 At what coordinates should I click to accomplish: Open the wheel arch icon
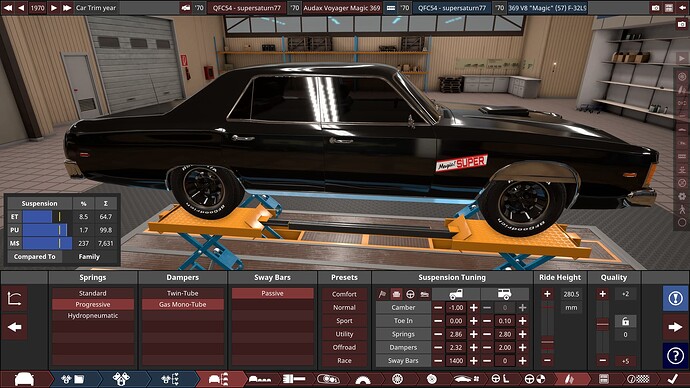(x=363, y=380)
